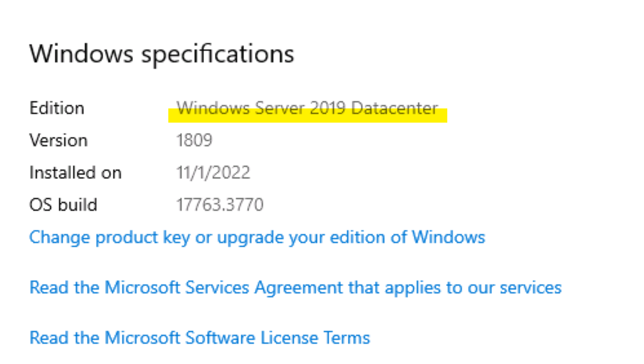Click the Version label

pos(59,140)
